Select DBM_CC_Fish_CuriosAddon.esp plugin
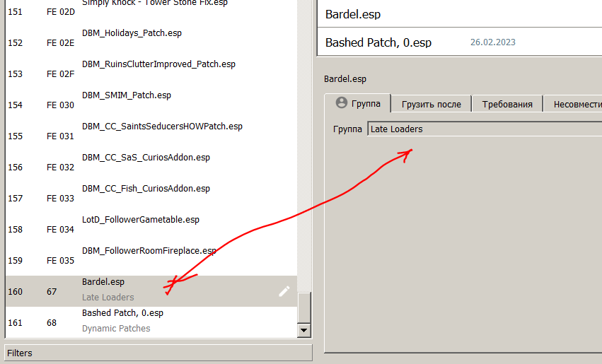 tap(146, 189)
